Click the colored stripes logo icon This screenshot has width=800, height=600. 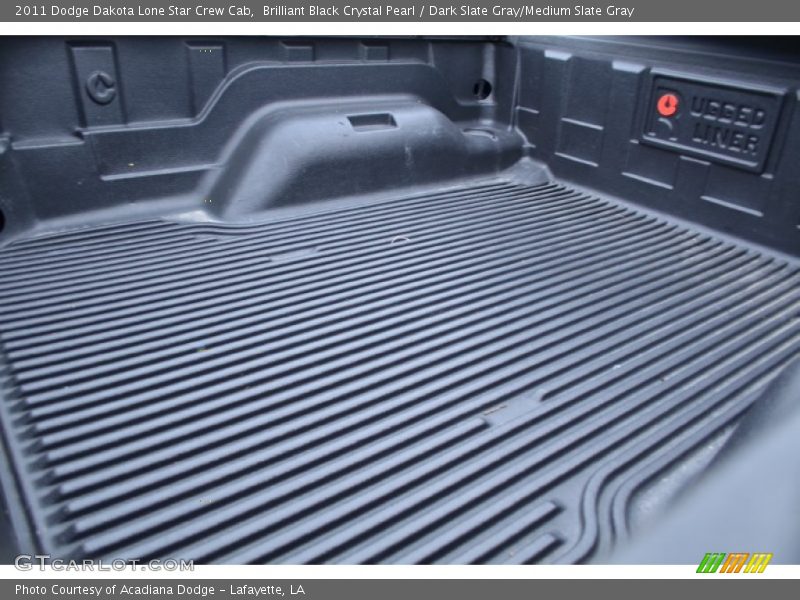[734, 563]
